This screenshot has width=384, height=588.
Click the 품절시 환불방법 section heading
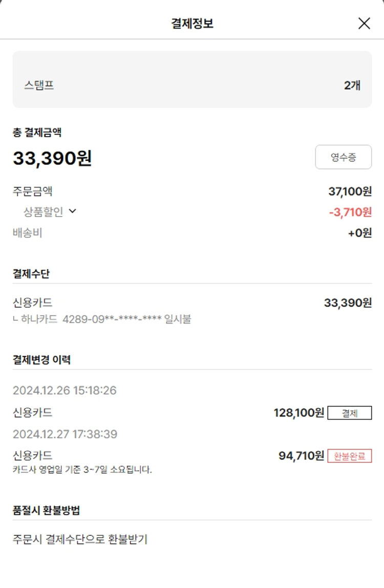[x=46, y=510]
